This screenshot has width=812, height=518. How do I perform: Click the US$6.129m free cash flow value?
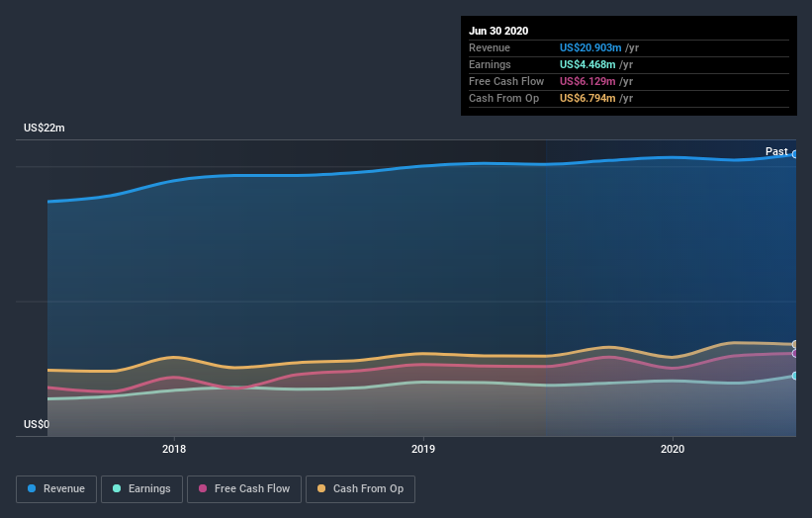(x=587, y=81)
